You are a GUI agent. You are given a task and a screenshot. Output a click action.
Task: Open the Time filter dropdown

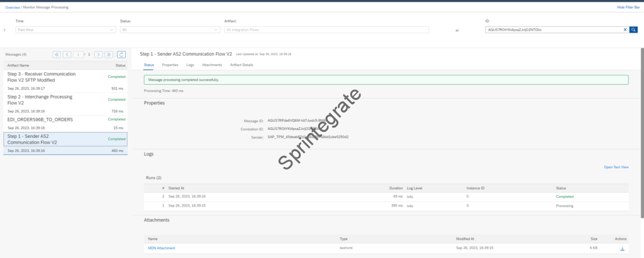(x=66, y=30)
